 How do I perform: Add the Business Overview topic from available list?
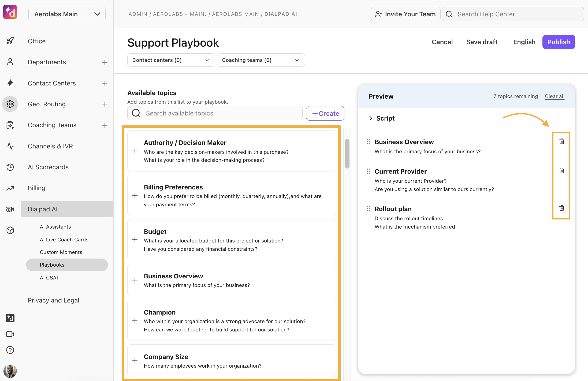(135, 280)
